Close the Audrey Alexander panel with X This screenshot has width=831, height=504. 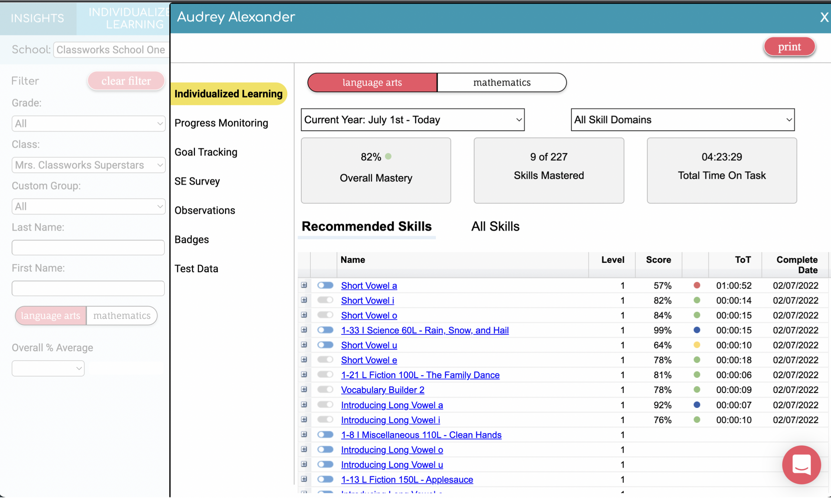pyautogui.click(x=824, y=17)
